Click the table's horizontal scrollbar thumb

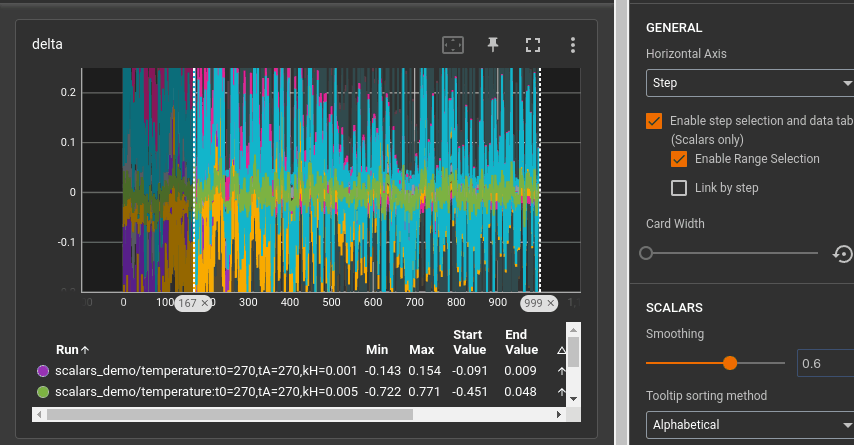tap(230, 414)
